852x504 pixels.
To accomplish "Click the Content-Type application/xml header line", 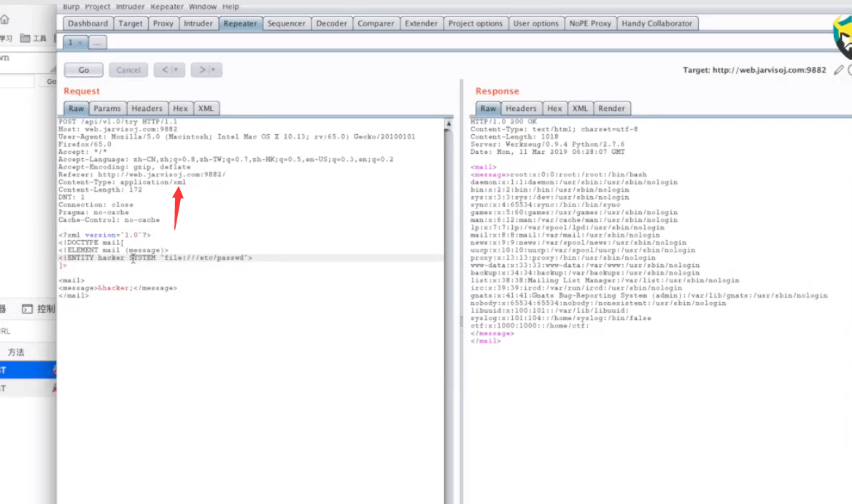I will pyautogui.click(x=123, y=182).
